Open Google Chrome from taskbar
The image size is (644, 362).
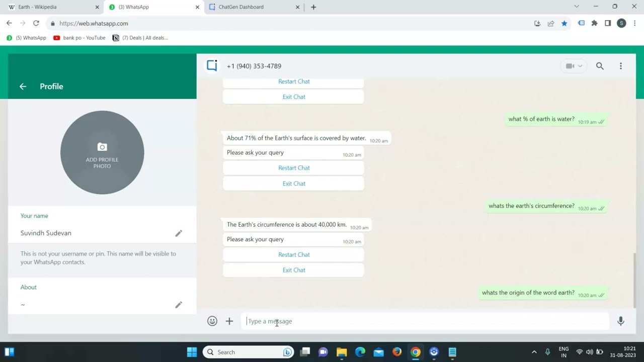tap(416, 352)
